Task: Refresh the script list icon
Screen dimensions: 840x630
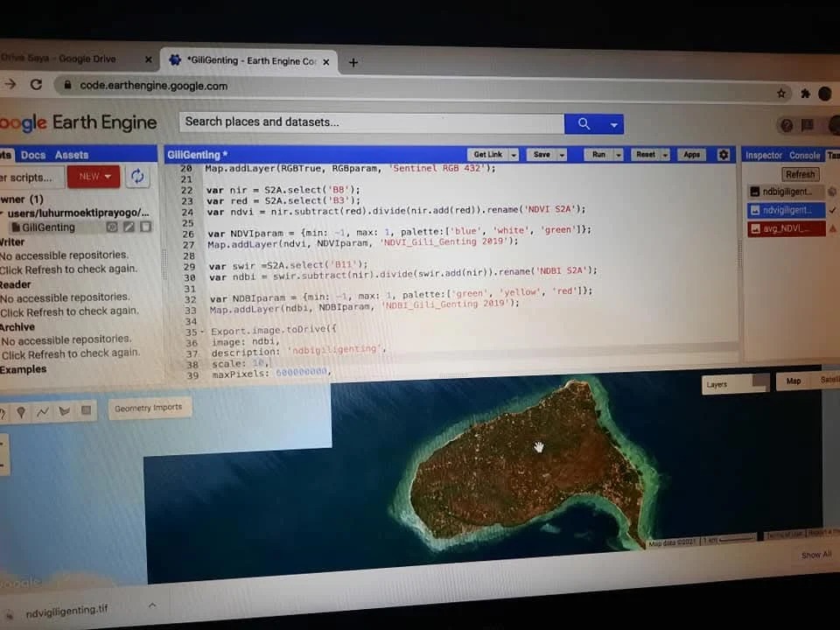Action: point(137,176)
